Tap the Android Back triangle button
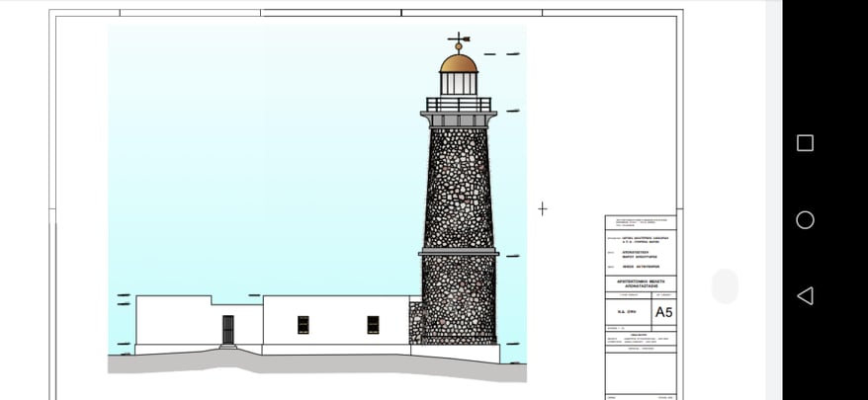The image size is (868, 400). tap(805, 295)
